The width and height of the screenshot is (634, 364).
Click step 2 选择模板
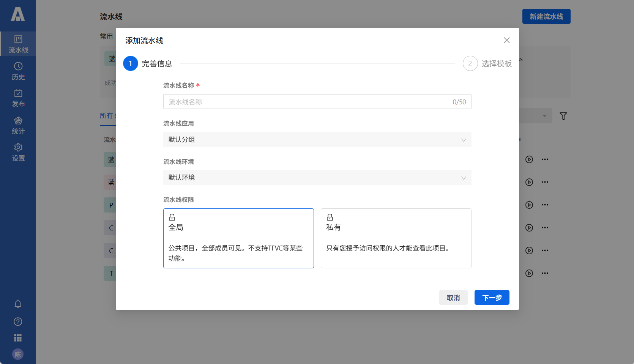tap(487, 64)
